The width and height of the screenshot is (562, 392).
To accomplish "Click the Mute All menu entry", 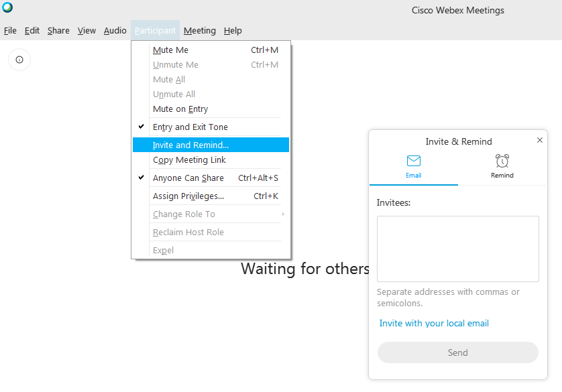I will 211,80.
